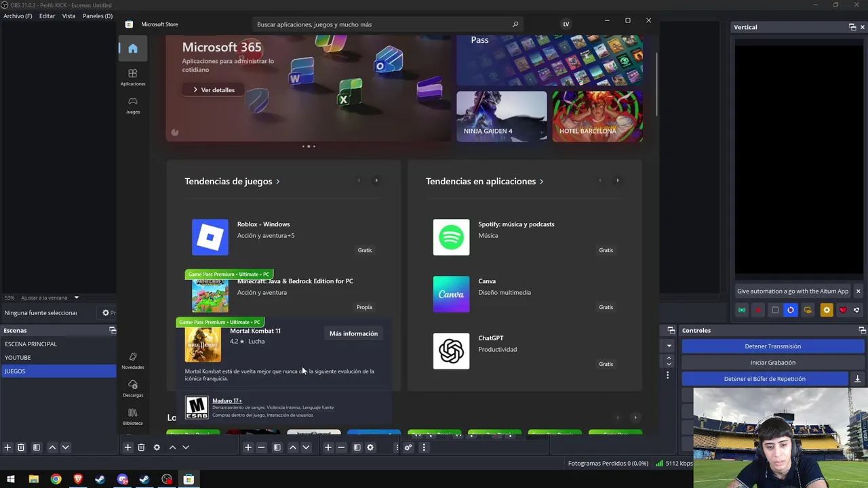Open the Vista menu
The image size is (868, 488).
(x=68, y=16)
